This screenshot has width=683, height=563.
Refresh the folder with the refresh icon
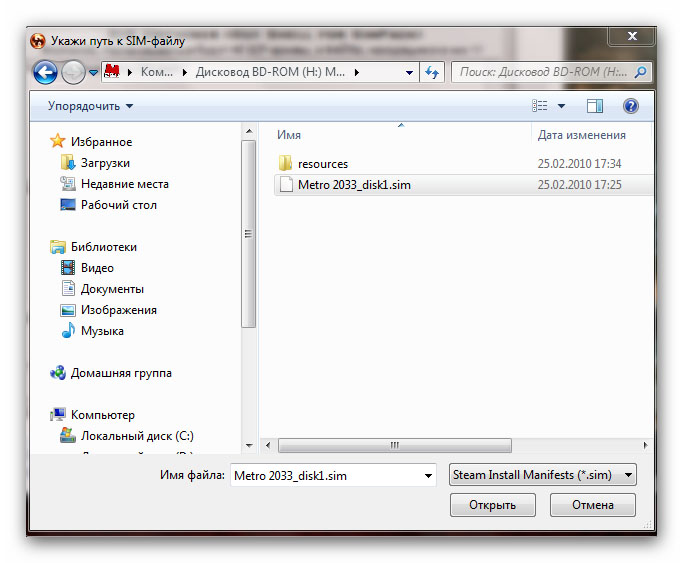click(432, 72)
